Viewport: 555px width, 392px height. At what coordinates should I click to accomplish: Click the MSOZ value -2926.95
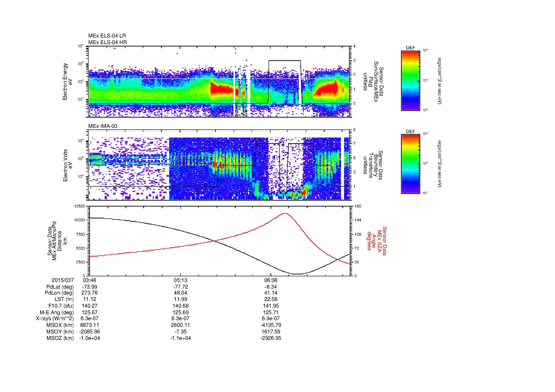(271, 338)
